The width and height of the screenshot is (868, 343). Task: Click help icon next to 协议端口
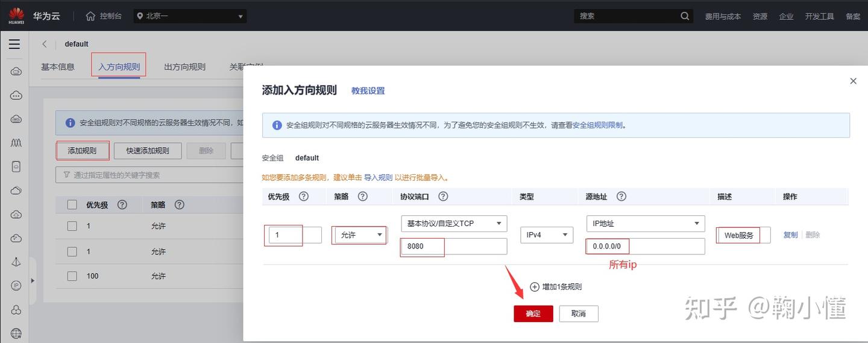click(x=443, y=197)
